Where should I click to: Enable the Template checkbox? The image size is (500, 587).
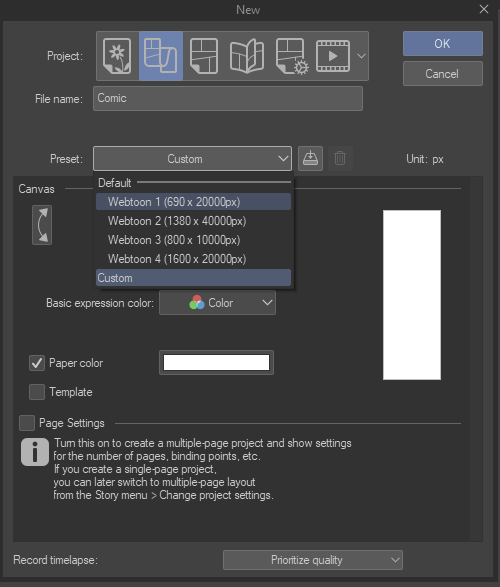37,392
